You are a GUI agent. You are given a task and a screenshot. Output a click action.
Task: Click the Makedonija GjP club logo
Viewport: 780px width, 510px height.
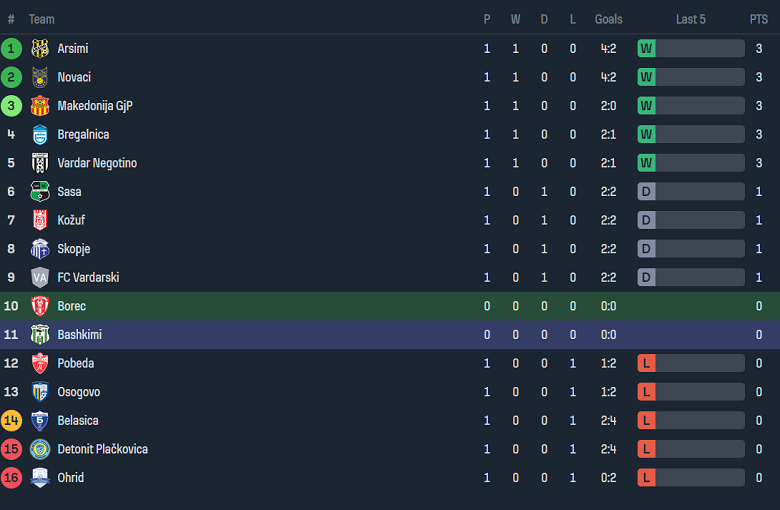coord(40,106)
